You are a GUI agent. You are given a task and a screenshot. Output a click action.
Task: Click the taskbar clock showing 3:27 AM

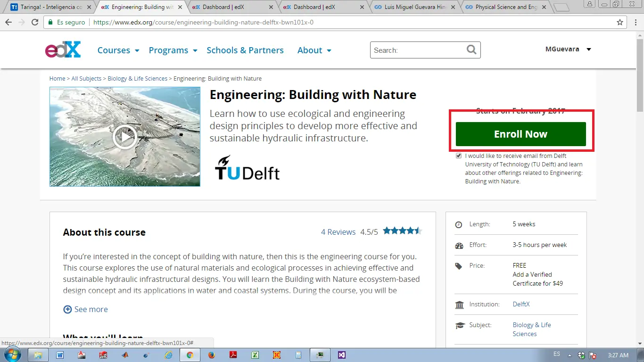click(x=618, y=355)
